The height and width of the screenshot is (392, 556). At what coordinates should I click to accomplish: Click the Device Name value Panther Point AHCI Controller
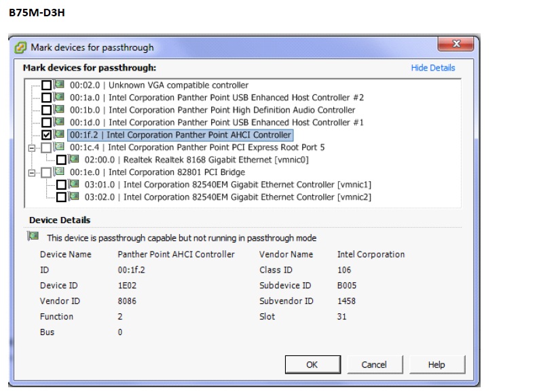[x=176, y=254]
